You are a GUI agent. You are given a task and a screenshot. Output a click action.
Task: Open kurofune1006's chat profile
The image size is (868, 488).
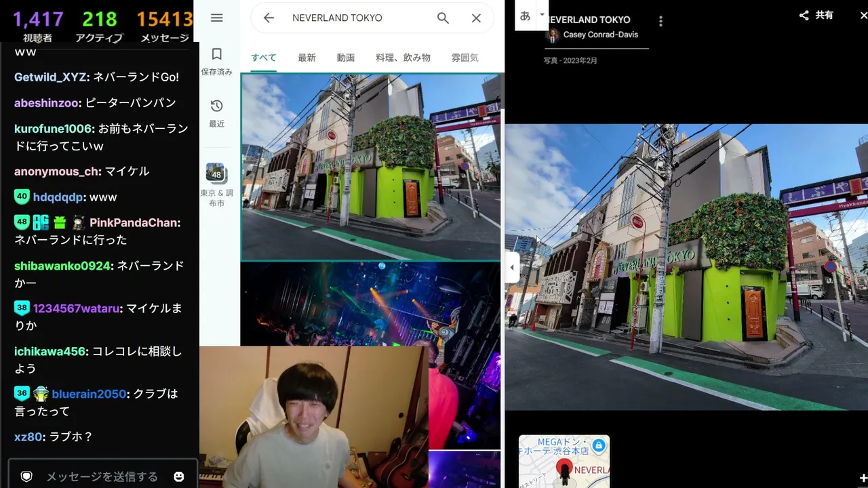(x=53, y=129)
